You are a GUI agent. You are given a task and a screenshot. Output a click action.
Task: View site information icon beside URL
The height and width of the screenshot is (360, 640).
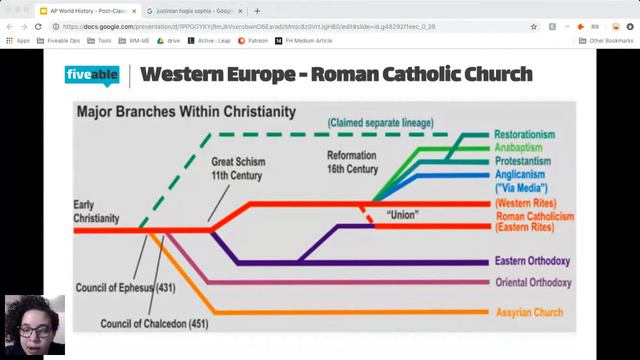pos(56,27)
